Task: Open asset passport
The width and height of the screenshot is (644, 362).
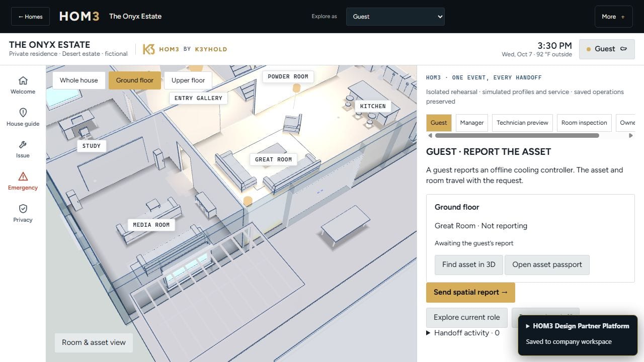Action: (547, 264)
